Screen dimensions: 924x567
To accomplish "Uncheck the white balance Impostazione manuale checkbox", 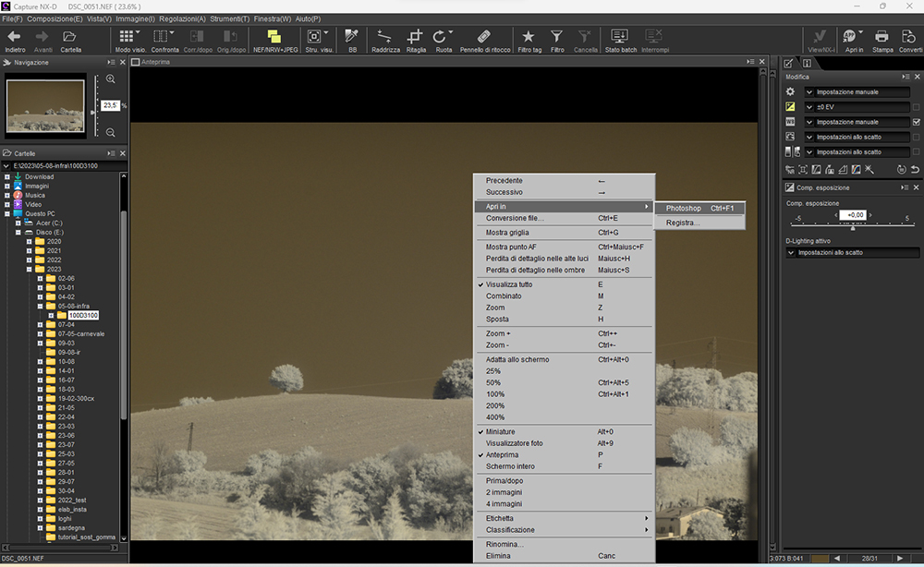I will (x=916, y=122).
